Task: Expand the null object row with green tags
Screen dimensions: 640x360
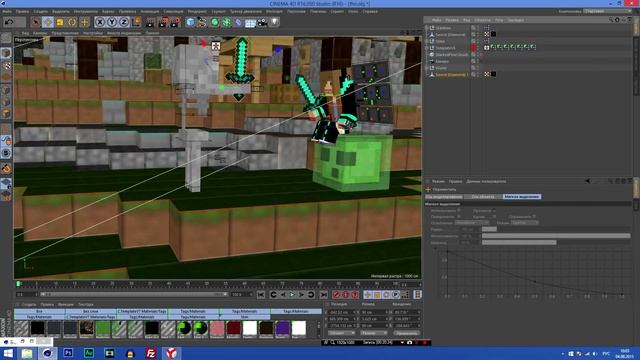Action: [427, 48]
